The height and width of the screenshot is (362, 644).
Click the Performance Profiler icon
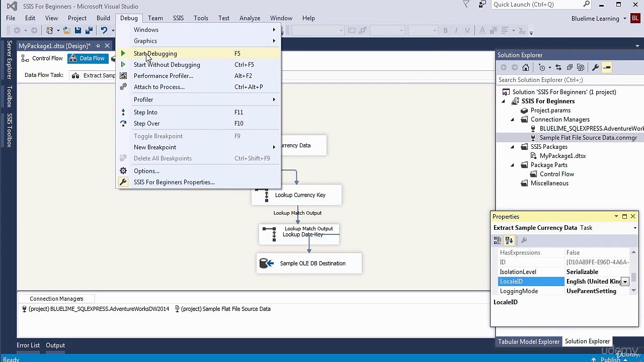pos(123,76)
